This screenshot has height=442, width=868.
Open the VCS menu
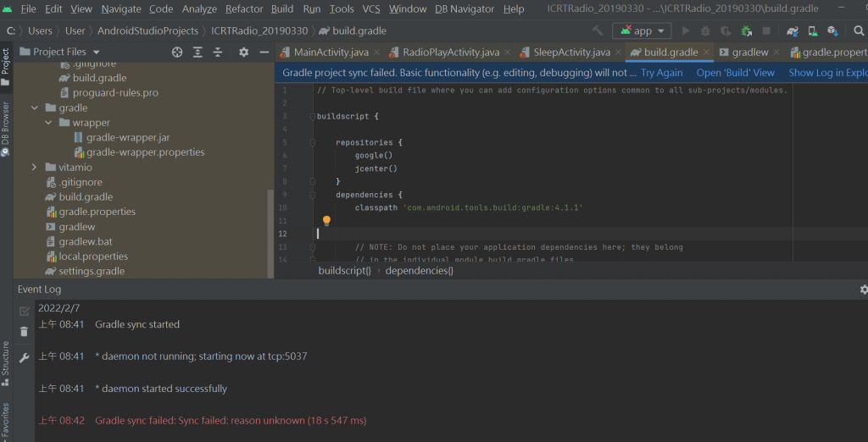coord(371,8)
